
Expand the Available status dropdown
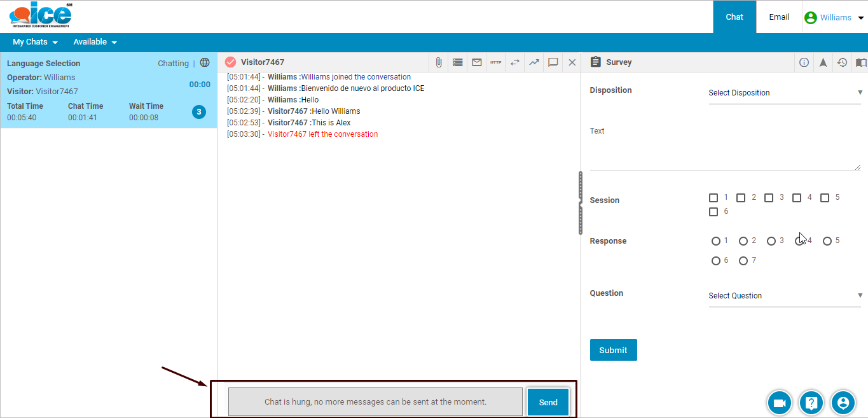point(95,42)
